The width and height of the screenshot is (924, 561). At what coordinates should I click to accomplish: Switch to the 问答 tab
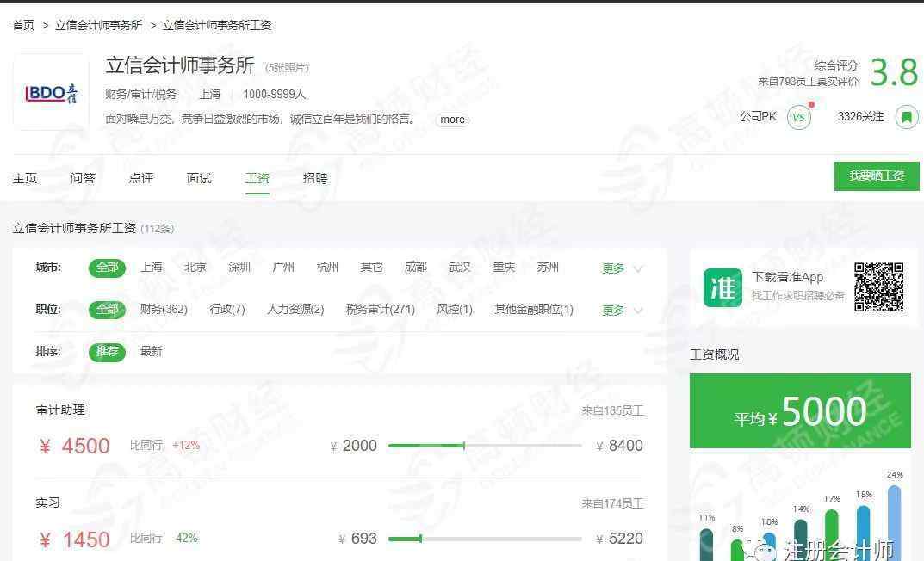tap(83, 178)
